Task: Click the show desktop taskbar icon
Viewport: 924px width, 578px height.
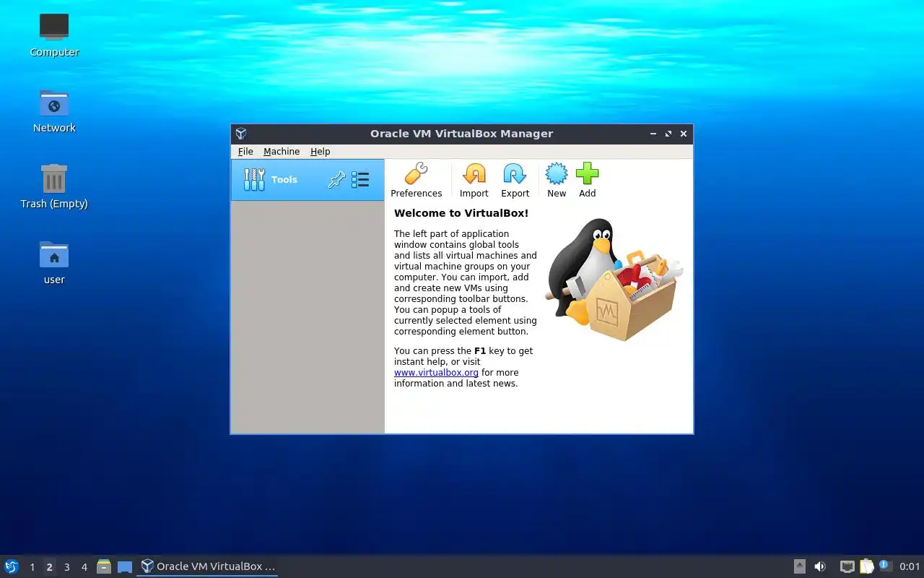Action: (x=125, y=566)
